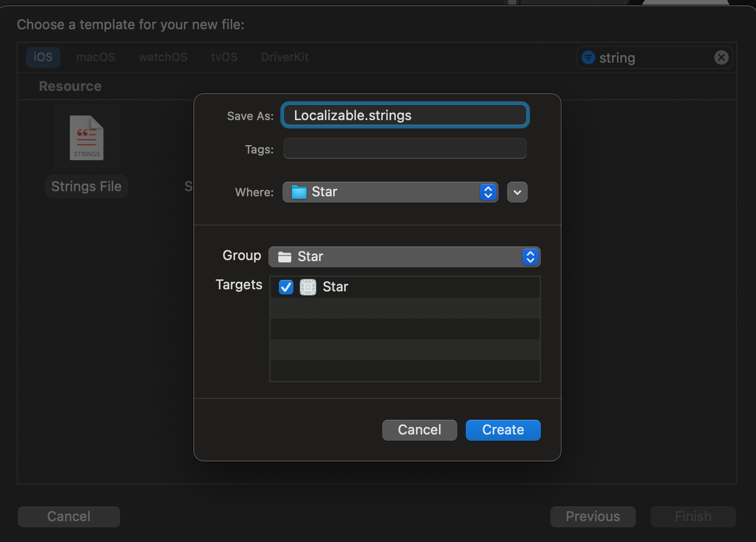
Task: Click the filter icon in search field
Action: coord(588,57)
